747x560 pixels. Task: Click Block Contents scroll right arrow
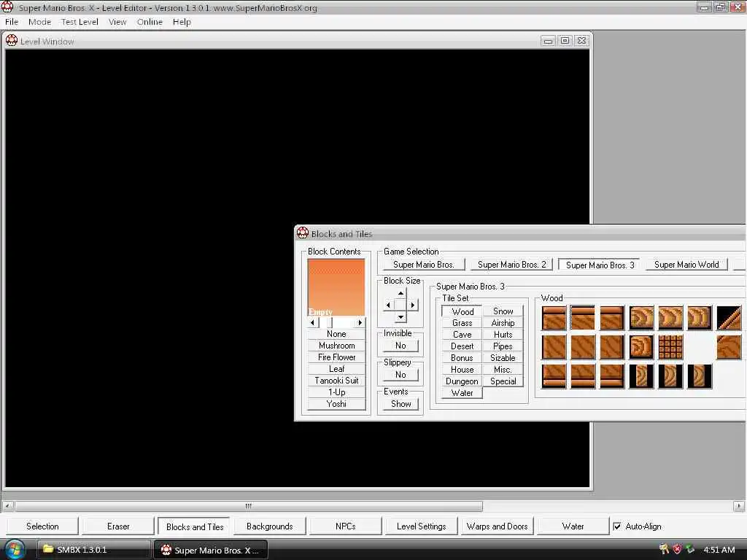point(360,322)
